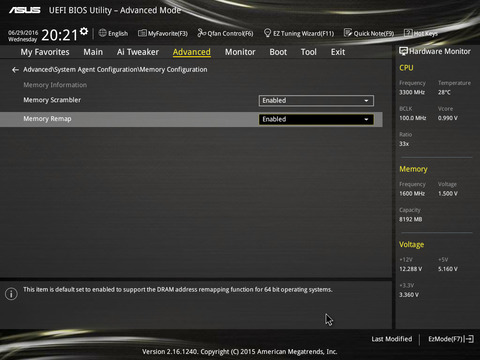Click the Hot Keys question mark icon

coord(408,33)
